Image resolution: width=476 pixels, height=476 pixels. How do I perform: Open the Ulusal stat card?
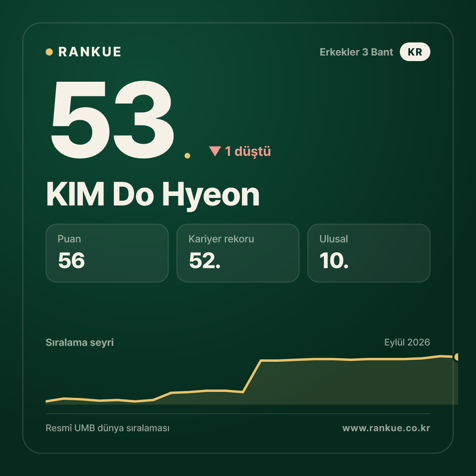[369, 253]
